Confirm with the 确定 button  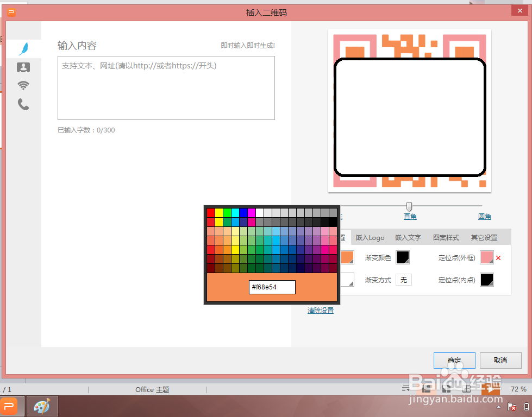(x=454, y=361)
